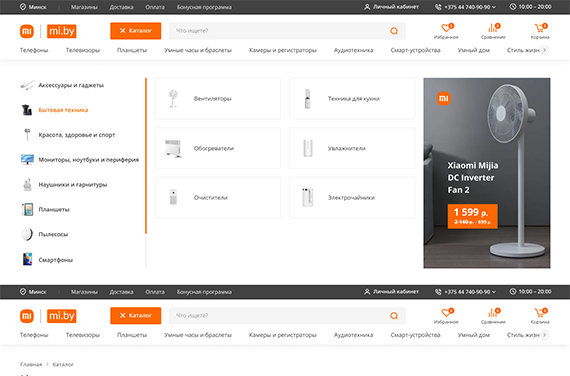Open Избранное favorites heart icon in upper header
This screenshot has height=376, width=570.
(x=446, y=28)
